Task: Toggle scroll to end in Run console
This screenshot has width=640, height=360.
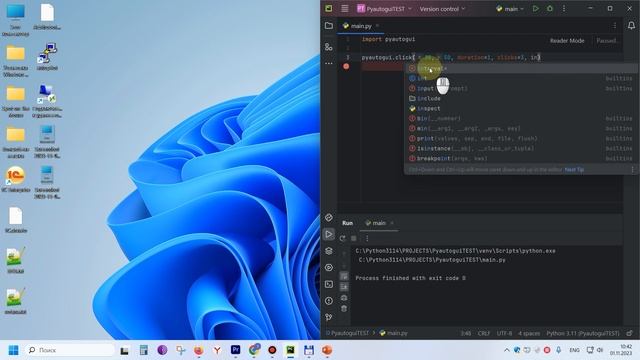Action: 344,287
